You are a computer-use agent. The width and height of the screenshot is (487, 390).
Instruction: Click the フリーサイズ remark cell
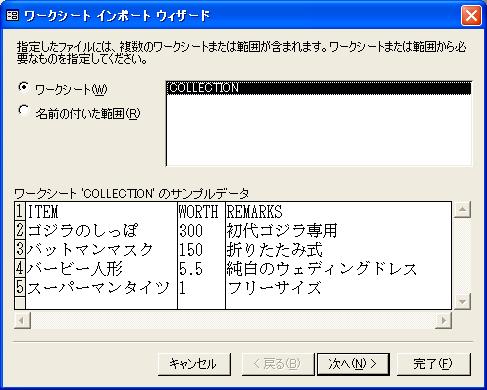pos(338,287)
